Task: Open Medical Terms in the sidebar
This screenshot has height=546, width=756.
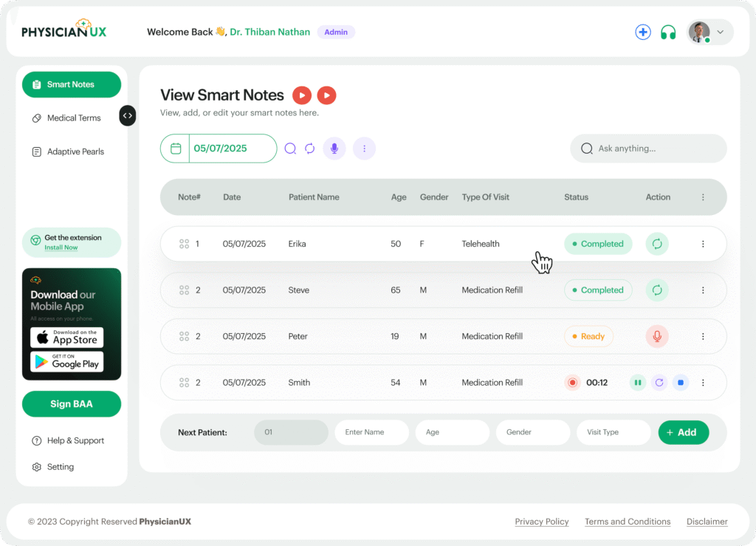Action: tap(73, 118)
